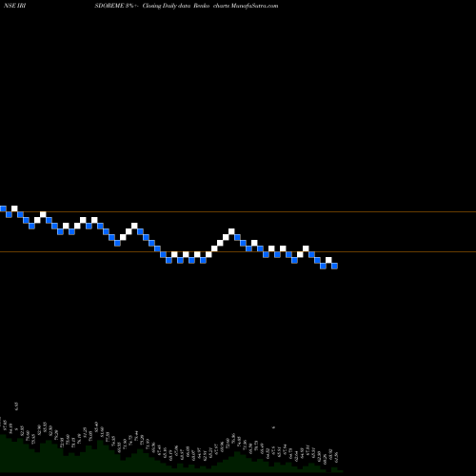Click the rotated '6.53' value label

[16, 407]
